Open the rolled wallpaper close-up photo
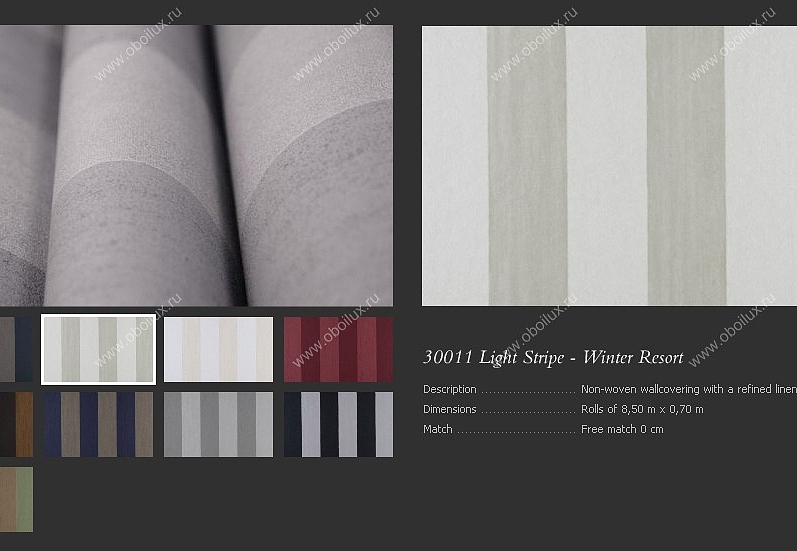797x551 pixels. 196,166
